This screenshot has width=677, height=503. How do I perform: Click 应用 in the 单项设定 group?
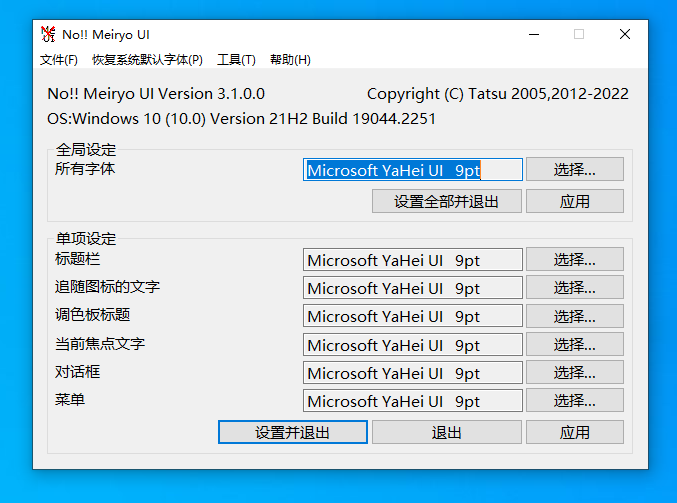tap(575, 432)
